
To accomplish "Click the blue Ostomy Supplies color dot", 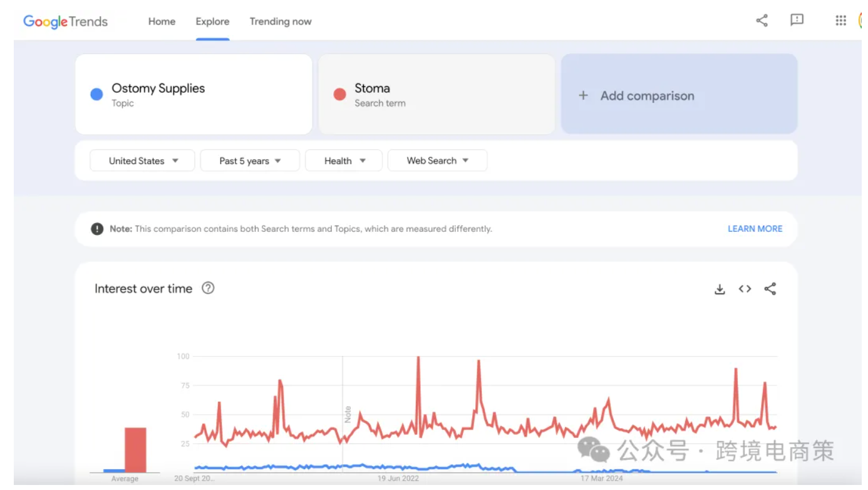I will click(96, 94).
